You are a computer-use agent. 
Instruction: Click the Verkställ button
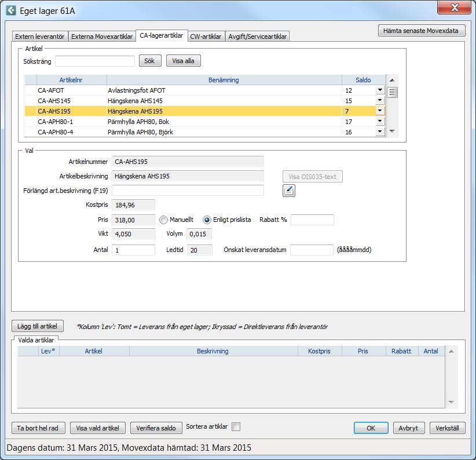pyautogui.click(x=447, y=428)
